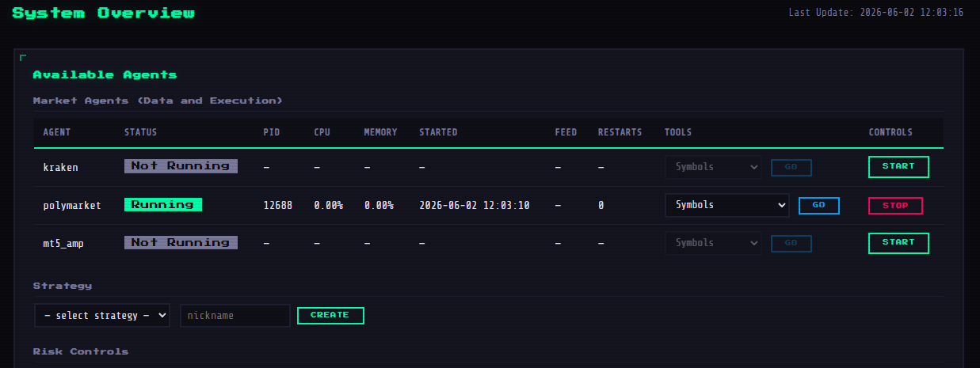Screen dimensions: 980x368
Task: Click the STARTED column header
Action: click(438, 132)
